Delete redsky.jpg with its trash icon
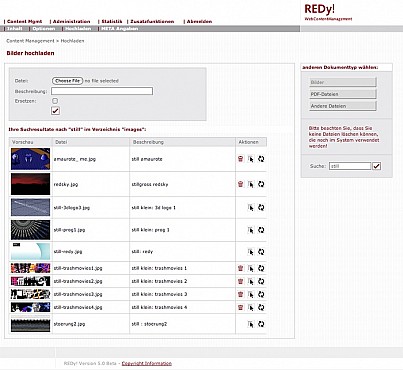 (240, 184)
